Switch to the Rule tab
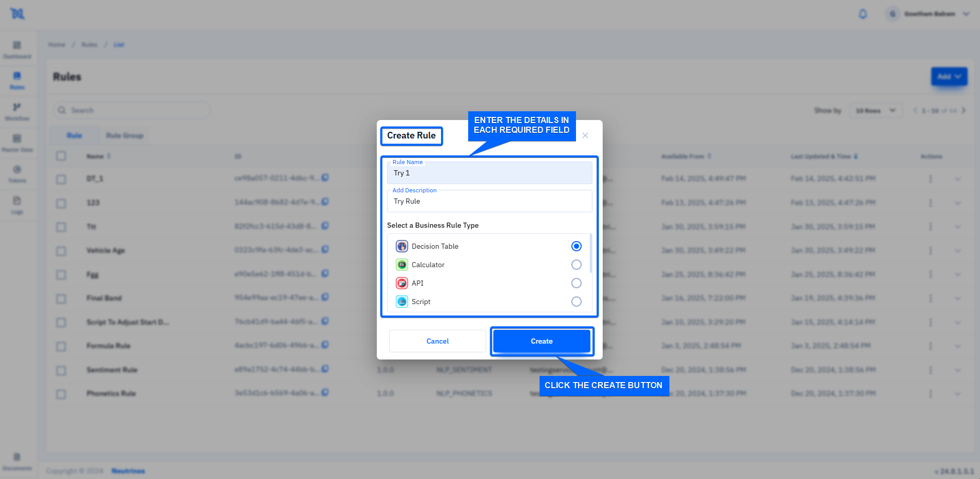 tap(74, 135)
